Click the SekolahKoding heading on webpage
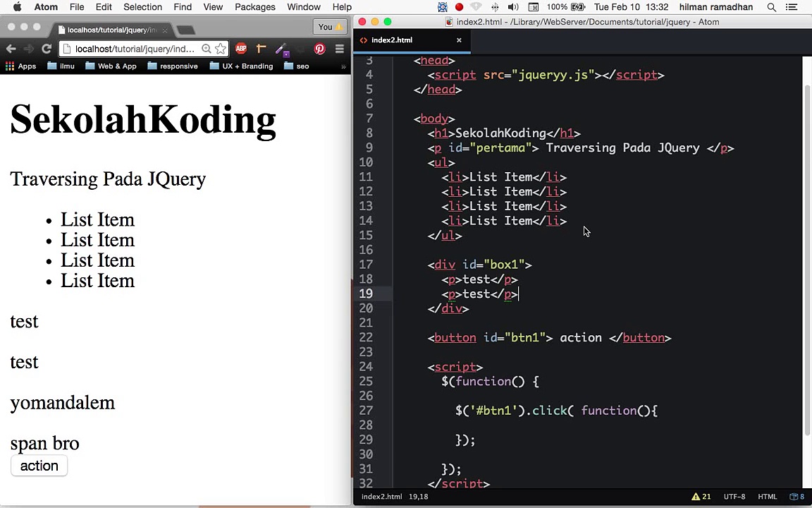Image resolution: width=812 pixels, height=508 pixels. [143, 120]
